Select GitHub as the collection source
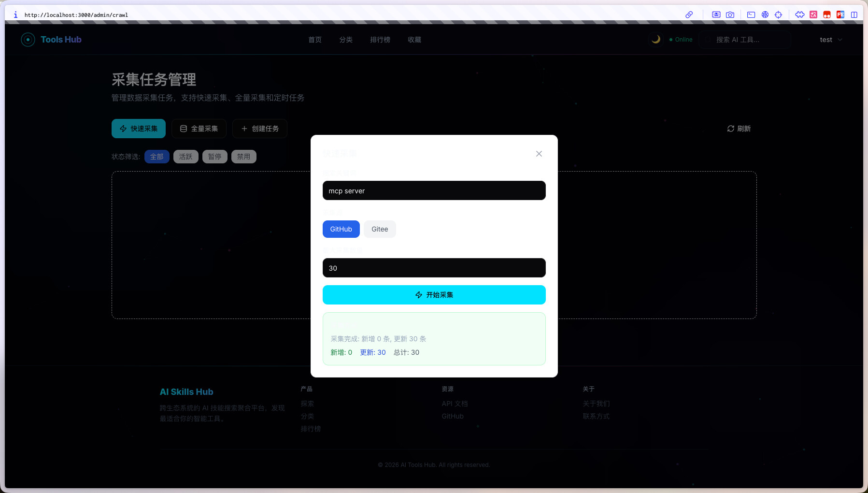 pos(341,229)
